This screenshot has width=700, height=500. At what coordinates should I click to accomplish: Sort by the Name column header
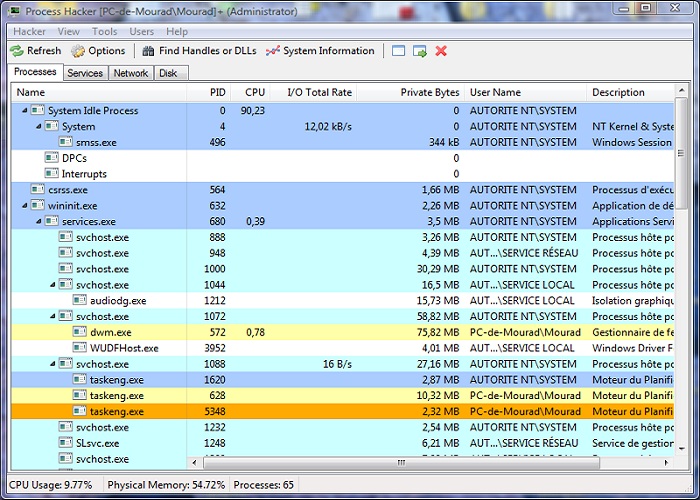click(x=99, y=92)
